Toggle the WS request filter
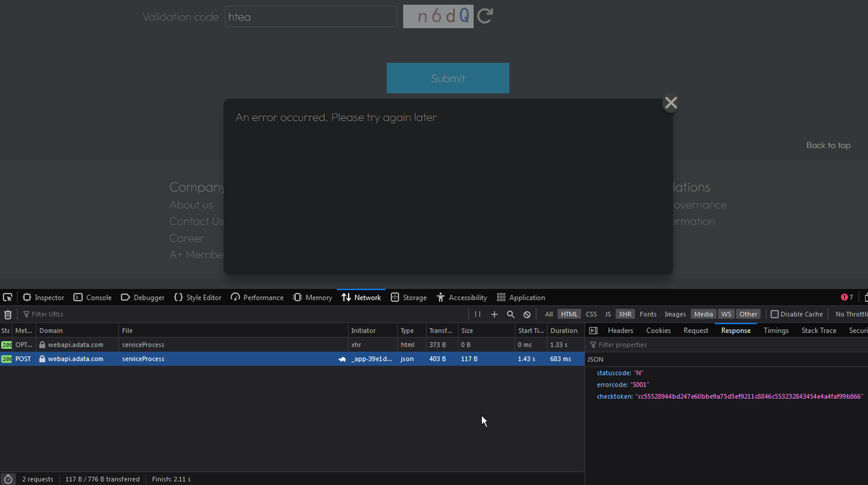 pos(726,314)
